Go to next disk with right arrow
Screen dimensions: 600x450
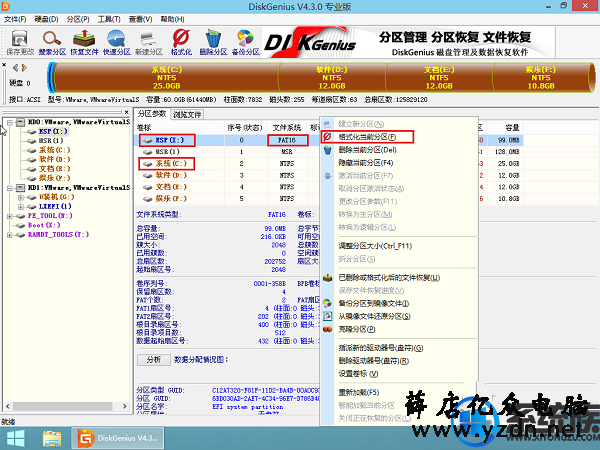pos(24,68)
